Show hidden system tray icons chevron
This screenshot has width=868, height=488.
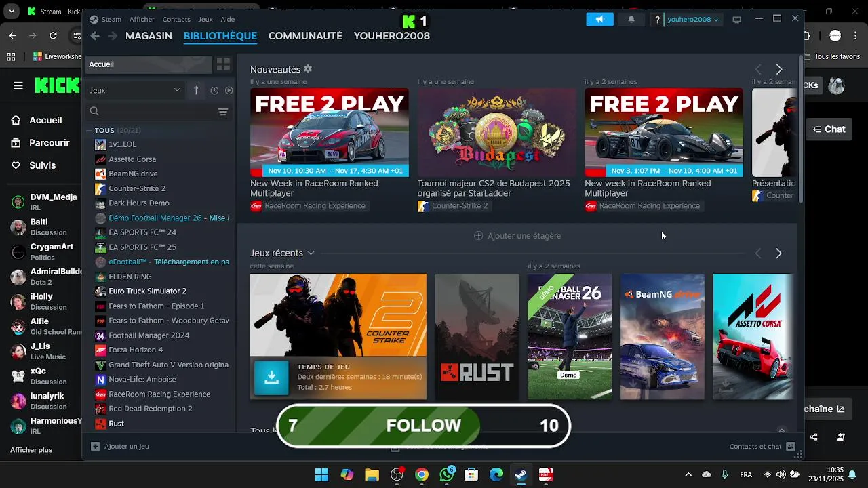pyautogui.click(x=688, y=474)
